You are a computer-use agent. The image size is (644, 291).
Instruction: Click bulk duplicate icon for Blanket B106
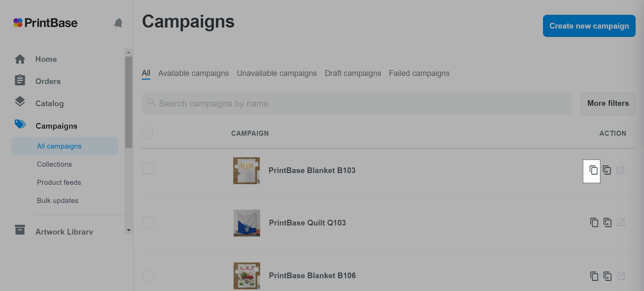tap(607, 276)
